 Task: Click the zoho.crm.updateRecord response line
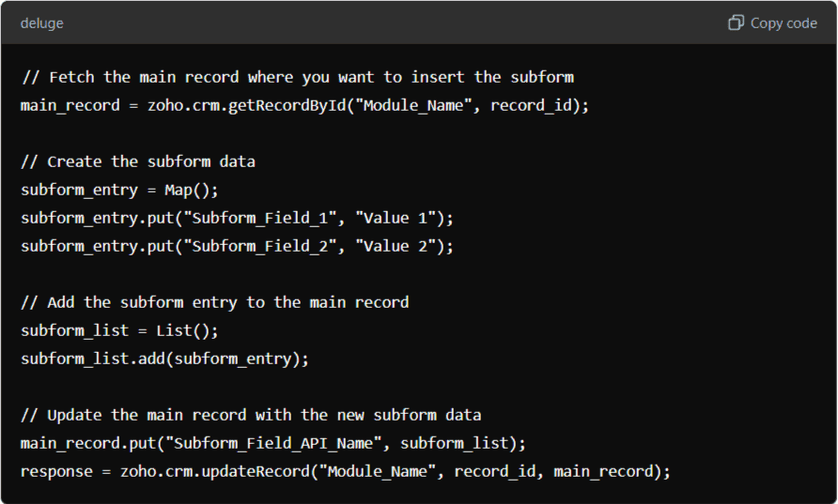coord(345,472)
